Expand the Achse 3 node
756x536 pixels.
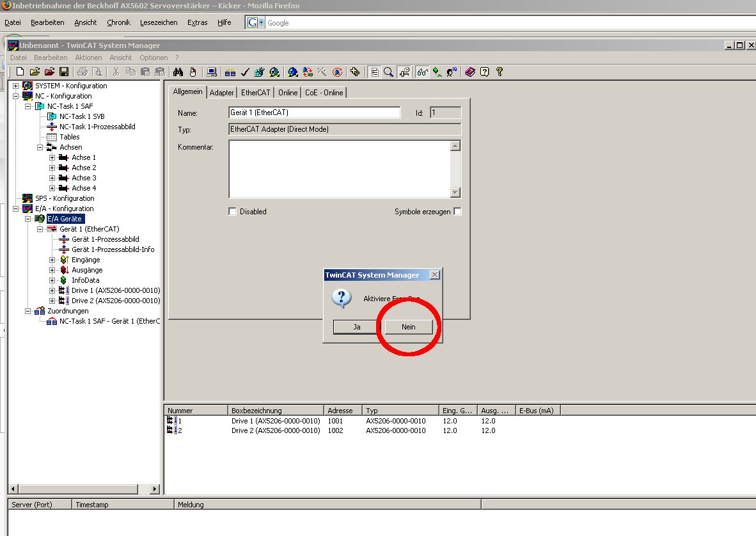pyautogui.click(x=52, y=178)
